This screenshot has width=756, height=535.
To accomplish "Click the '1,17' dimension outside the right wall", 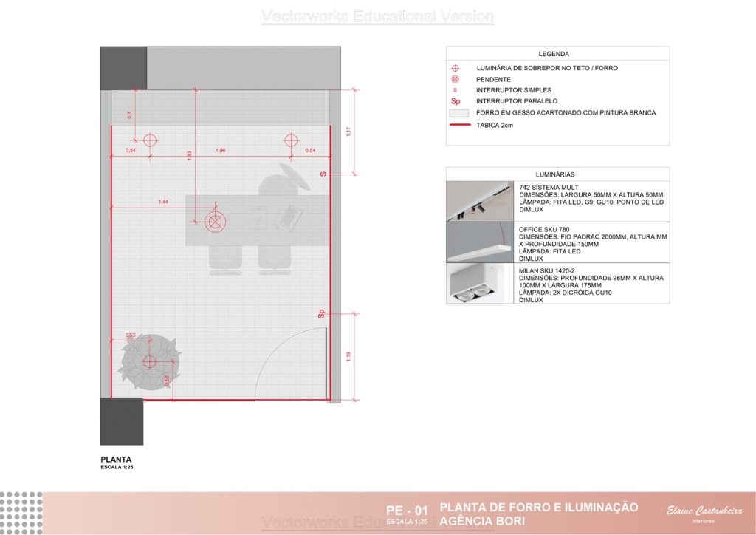I will coord(348,132).
